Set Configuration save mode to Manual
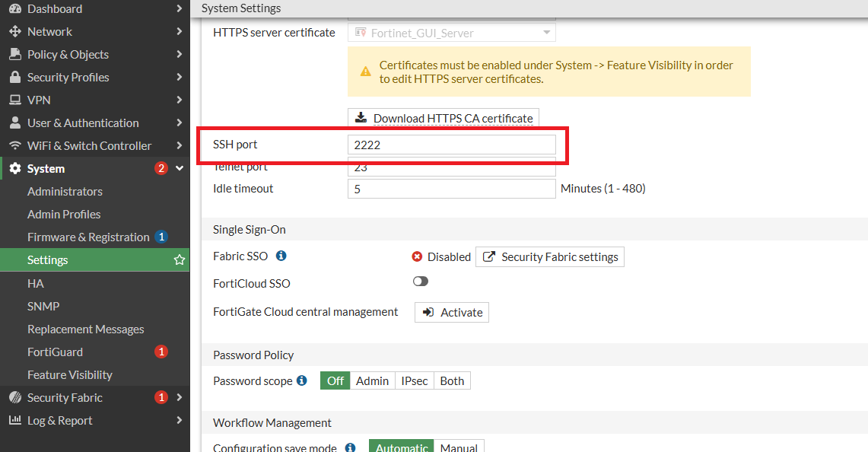This screenshot has width=868, height=452. click(459, 446)
